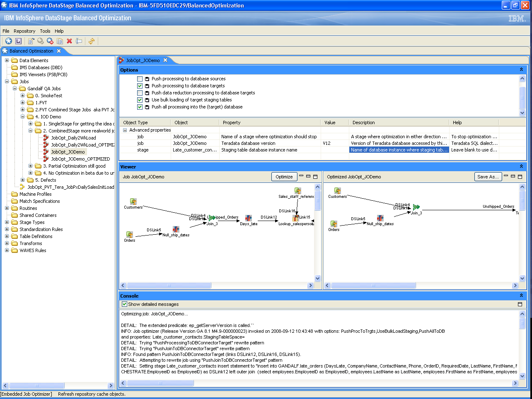This screenshot has height=399, width=532.
Task: Select the Orders stage in Optimized JobOpt_JODemo viewer
Action: point(334,224)
